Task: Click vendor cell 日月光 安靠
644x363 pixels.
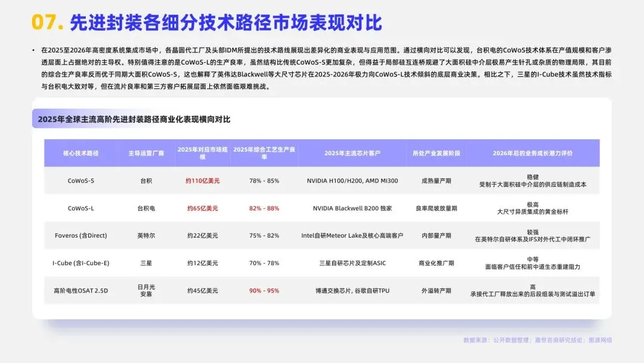Action: coord(146,291)
